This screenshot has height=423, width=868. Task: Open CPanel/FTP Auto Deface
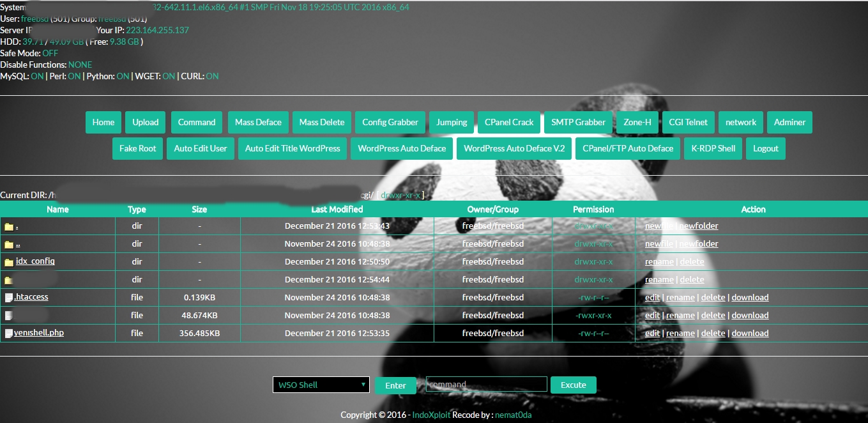click(628, 148)
